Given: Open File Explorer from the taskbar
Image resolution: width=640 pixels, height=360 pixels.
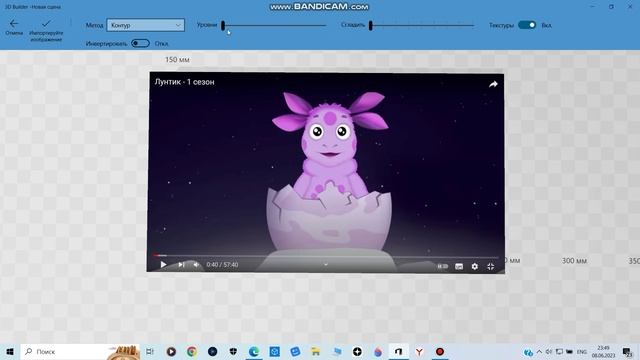Looking at the screenshot, I should pos(316,351).
